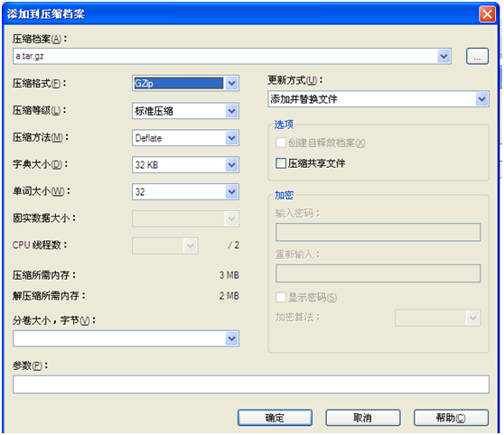Toggle the 创建自释放档案 checkbox
This screenshot has height=435, width=504.
(281, 143)
